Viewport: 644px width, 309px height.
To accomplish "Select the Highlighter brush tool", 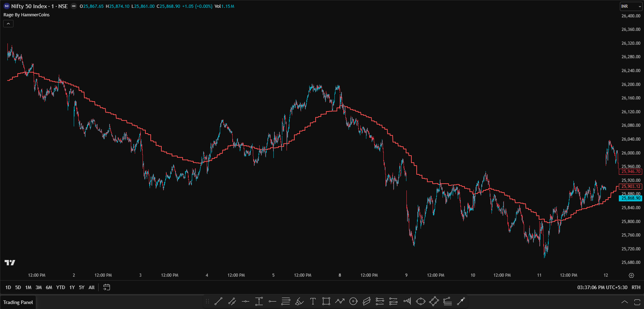I will (299, 302).
